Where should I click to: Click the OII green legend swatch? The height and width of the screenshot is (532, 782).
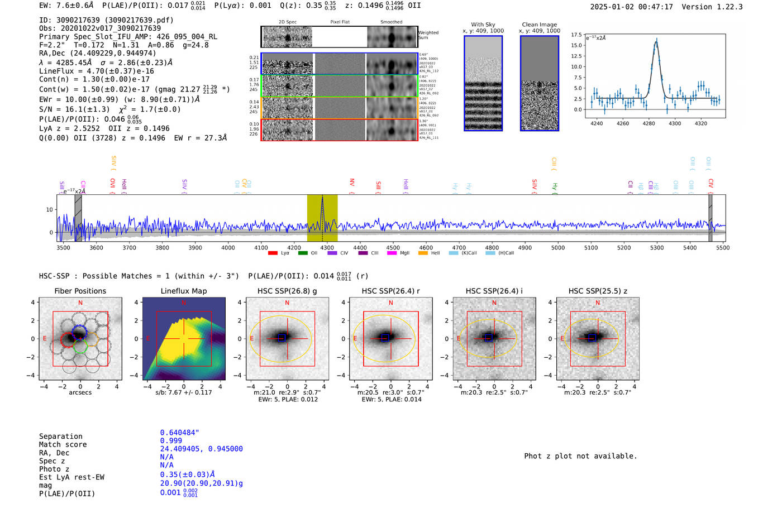click(x=303, y=253)
